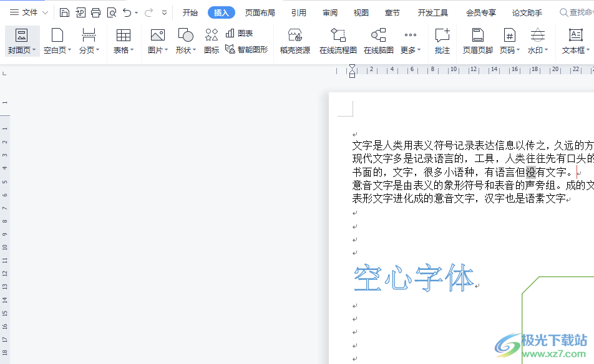Screen dimensions: 594x364
Task: Click the highlighted character 没 in the paragraph
Action: click(x=531, y=172)
